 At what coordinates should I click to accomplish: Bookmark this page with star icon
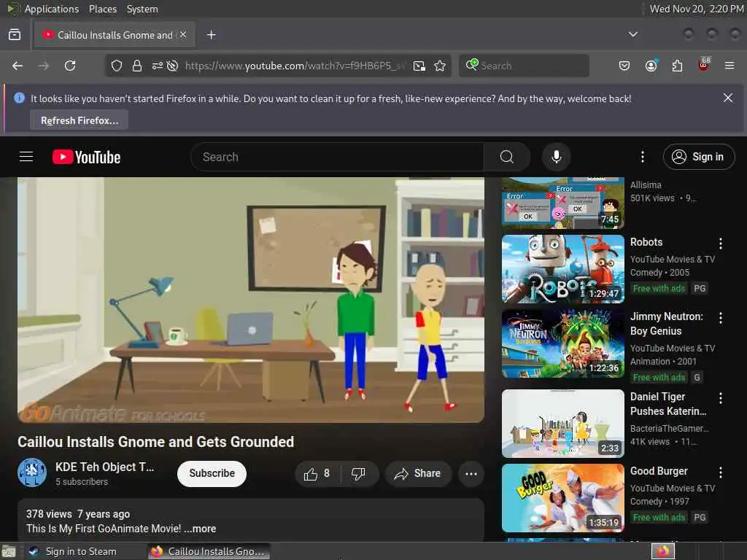click(440, 66)
